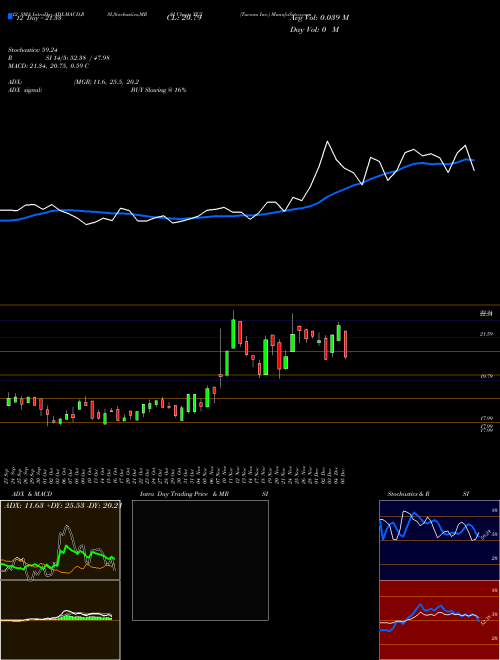Open the 'ADX & MACD' panel title
The image size is (500, 660).
coord(30,494)
